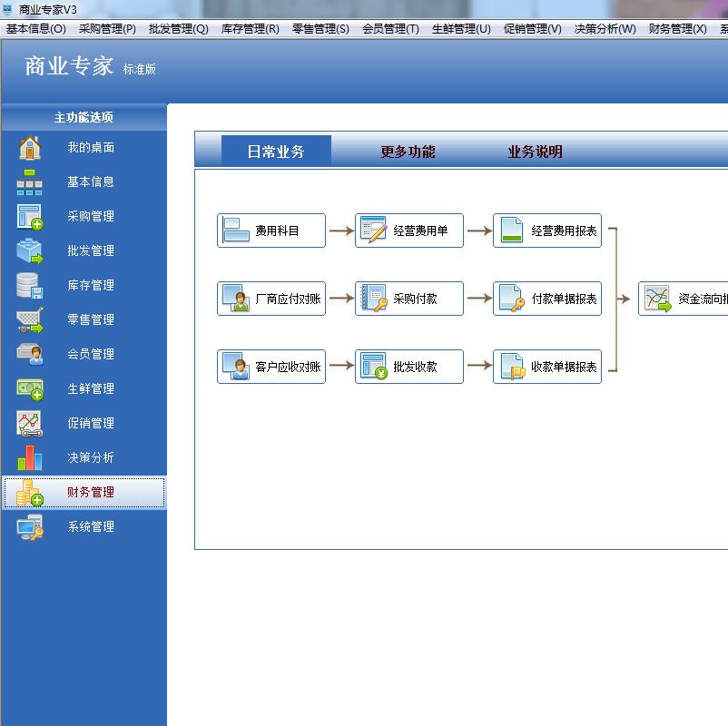Open the 促销管理 chart icon
The height and width of the screenshot is (726, 728).
[30, 423]
